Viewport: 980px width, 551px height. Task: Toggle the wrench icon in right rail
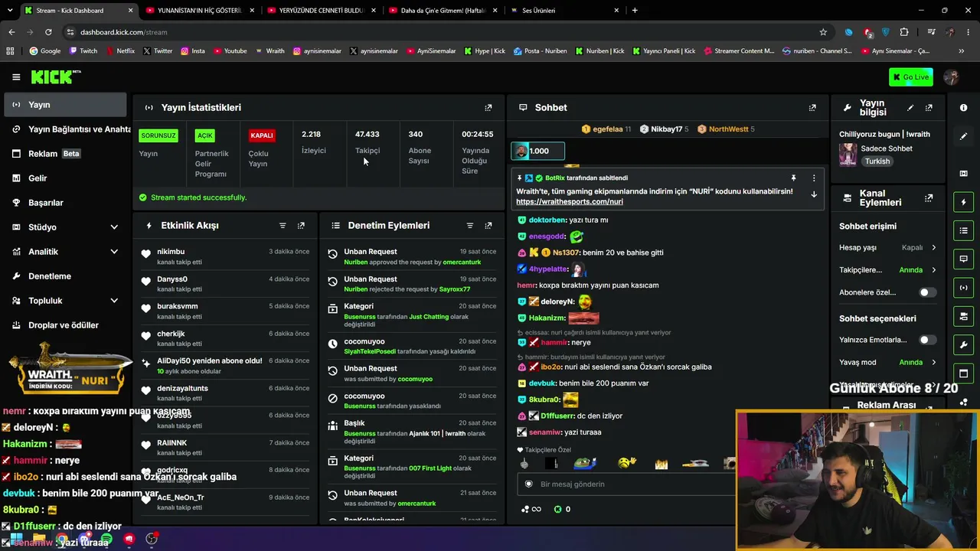coord(964,344)
